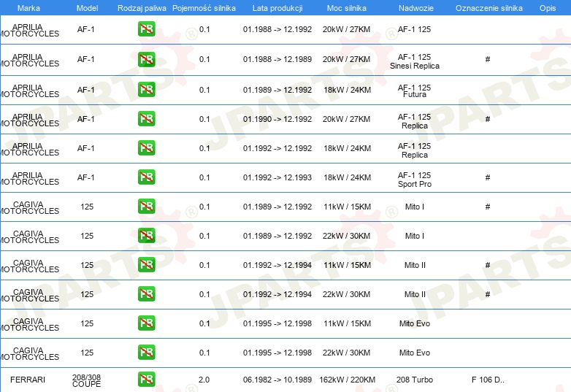The height and width of the screenshot is (392, 571).
Task: Click the 11kW / 15KM power in the Mito Evo row
Action: click(347, 323)
